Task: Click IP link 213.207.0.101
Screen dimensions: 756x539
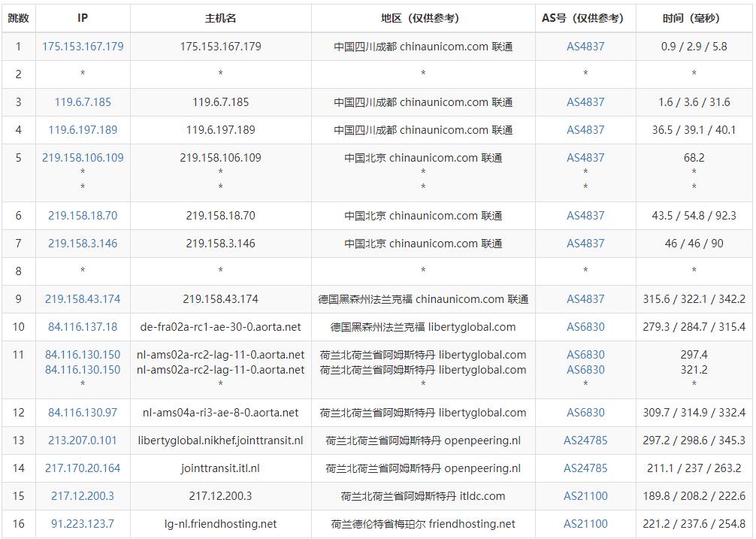Action: coord(83,441)
